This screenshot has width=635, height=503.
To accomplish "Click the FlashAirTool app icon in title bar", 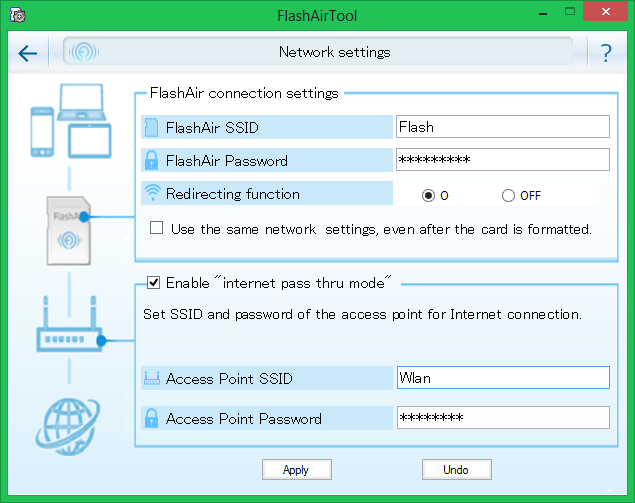I will (17, 16).
